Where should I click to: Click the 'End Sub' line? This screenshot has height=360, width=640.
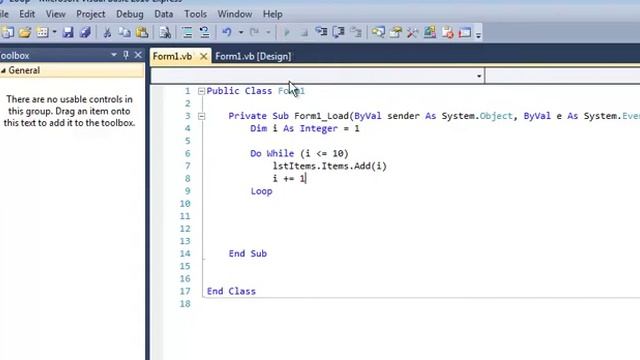tap(248, 253)
